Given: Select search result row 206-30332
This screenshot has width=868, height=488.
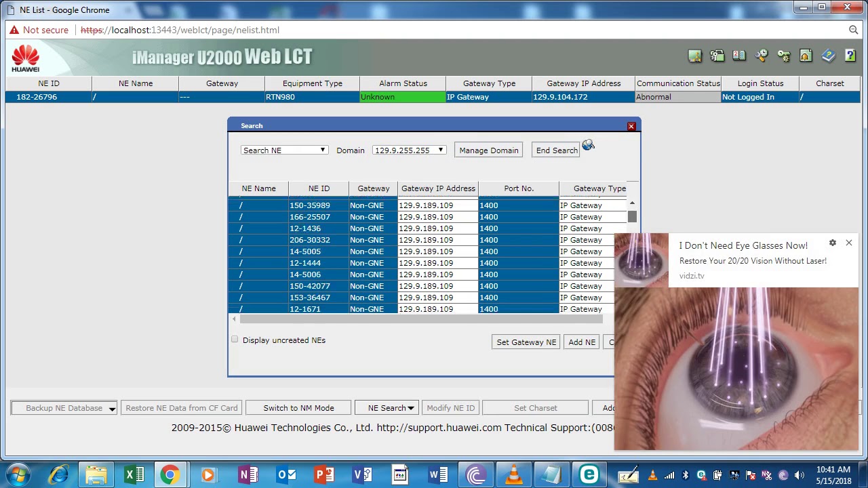Looking at the screenshot, I should (x=421, y=240).
